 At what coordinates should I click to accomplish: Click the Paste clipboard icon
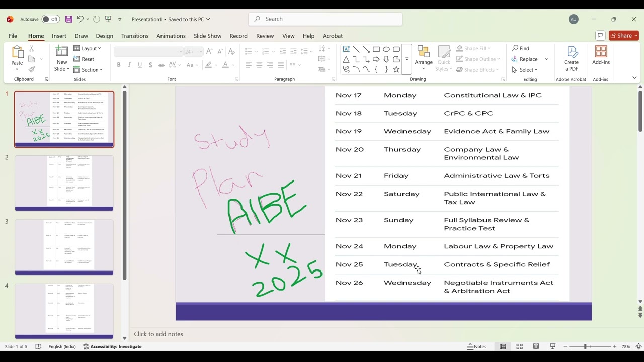[17, 52]
